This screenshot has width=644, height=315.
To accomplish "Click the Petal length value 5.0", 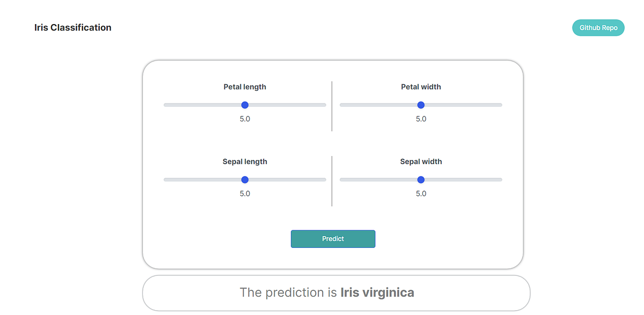I will 245,119.
